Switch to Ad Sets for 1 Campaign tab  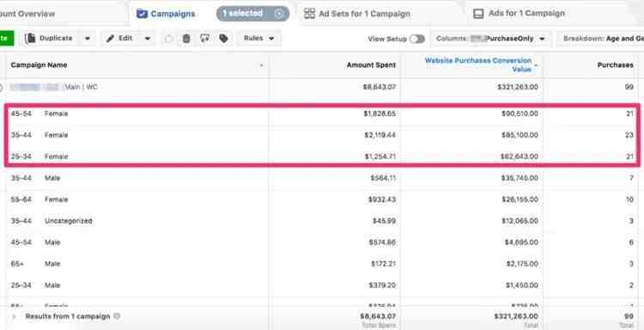(356, 14)
